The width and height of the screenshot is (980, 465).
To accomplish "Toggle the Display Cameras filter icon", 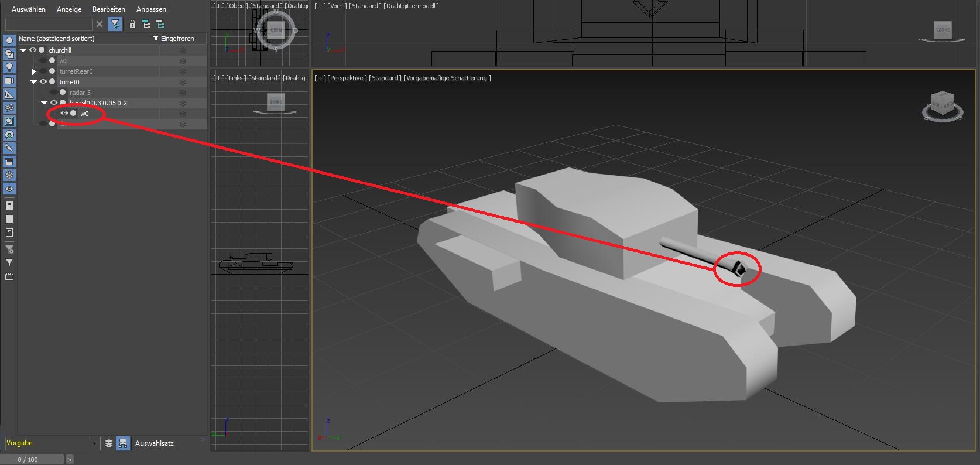I will pos(9,81).
